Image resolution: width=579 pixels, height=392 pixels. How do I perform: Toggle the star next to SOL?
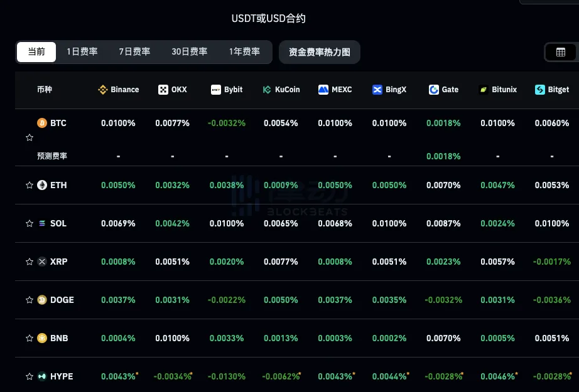30,223
